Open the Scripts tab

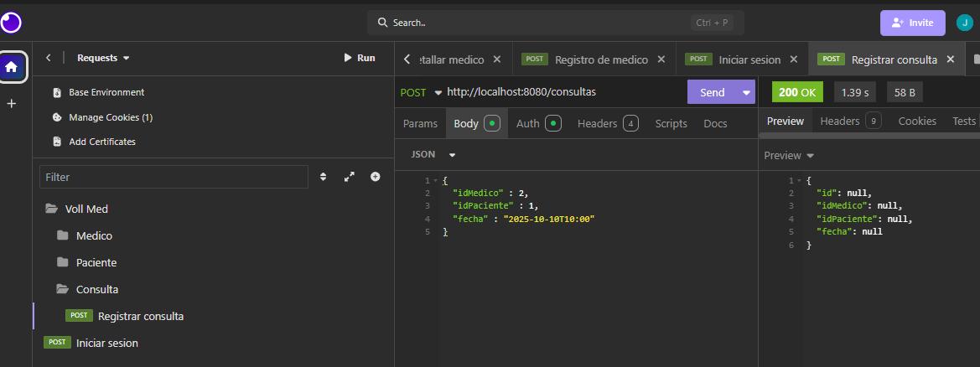[671, 123]
